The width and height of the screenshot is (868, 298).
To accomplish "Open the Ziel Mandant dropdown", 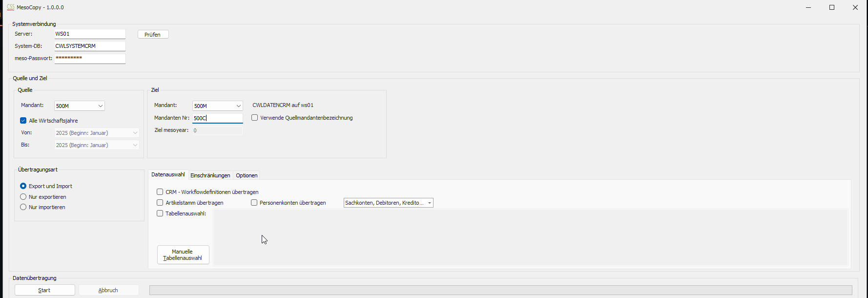I will [x=218, y=106].
